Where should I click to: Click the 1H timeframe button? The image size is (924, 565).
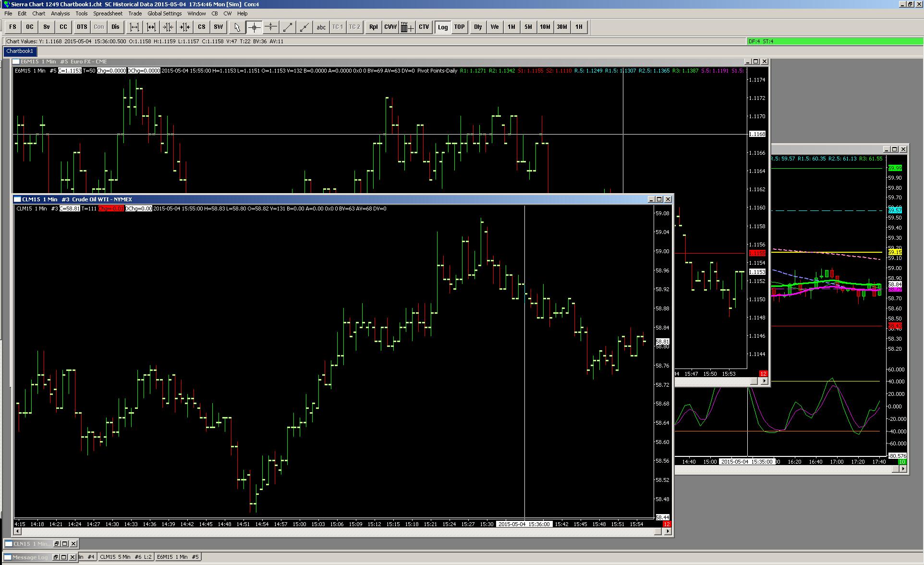[x=579, y=27]
